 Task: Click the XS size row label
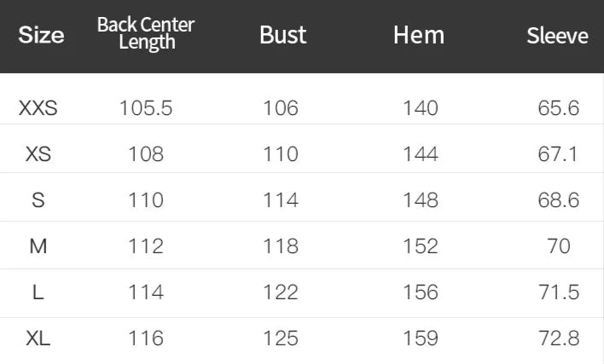(38, 154)
